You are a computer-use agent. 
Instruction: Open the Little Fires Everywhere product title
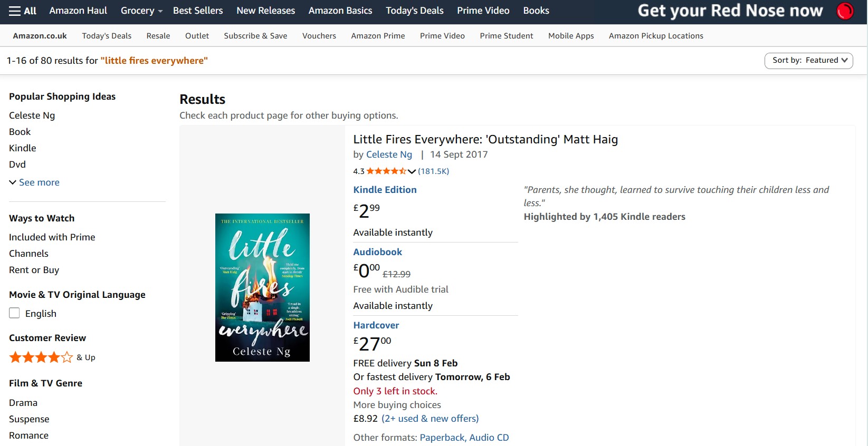coord(485,139)
